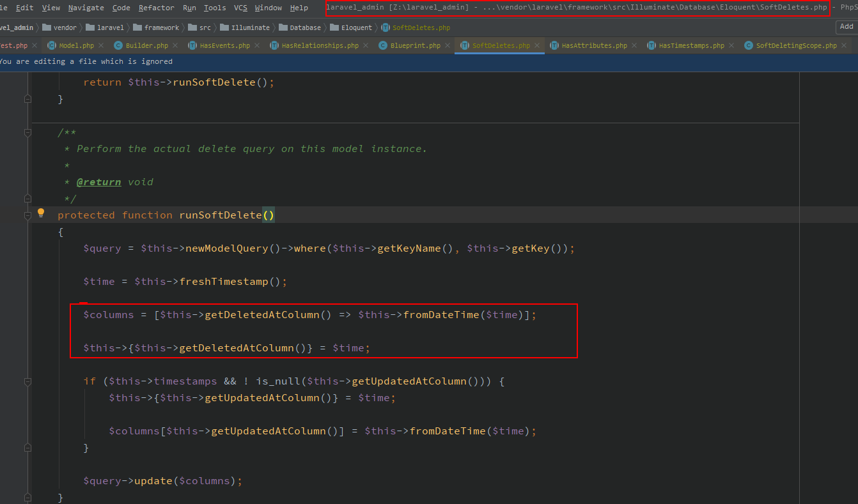Click the SoftDeletingScope.php tab class icon
Image resolution: width=858 pixels, height=504 pixels.
tap(749, 46)
